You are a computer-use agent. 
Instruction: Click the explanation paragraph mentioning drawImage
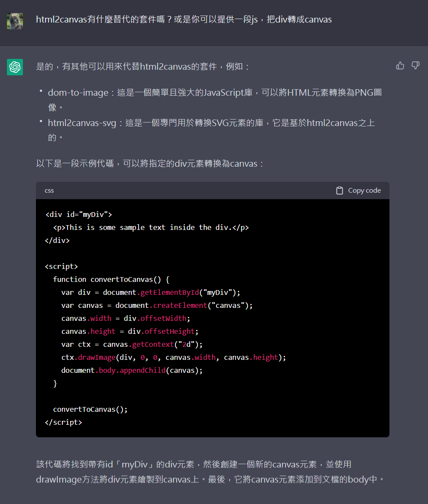(x=210, y=472)
